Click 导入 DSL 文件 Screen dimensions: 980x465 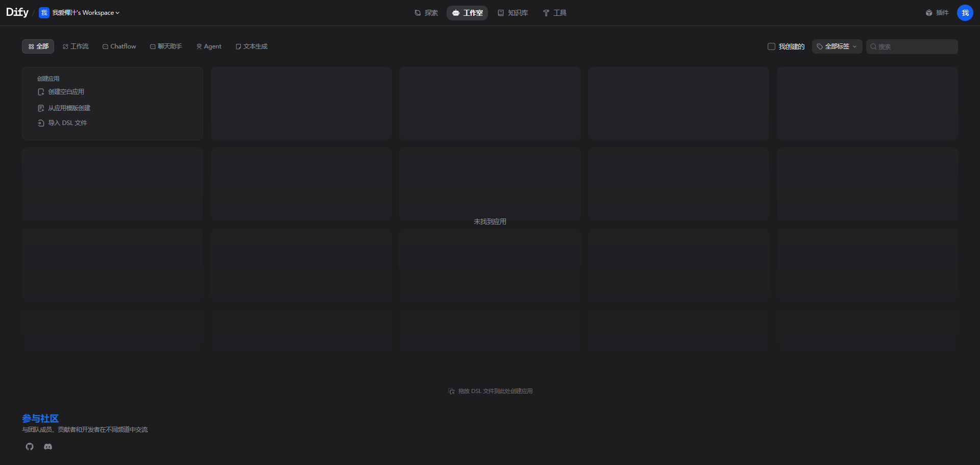[62, 123]
